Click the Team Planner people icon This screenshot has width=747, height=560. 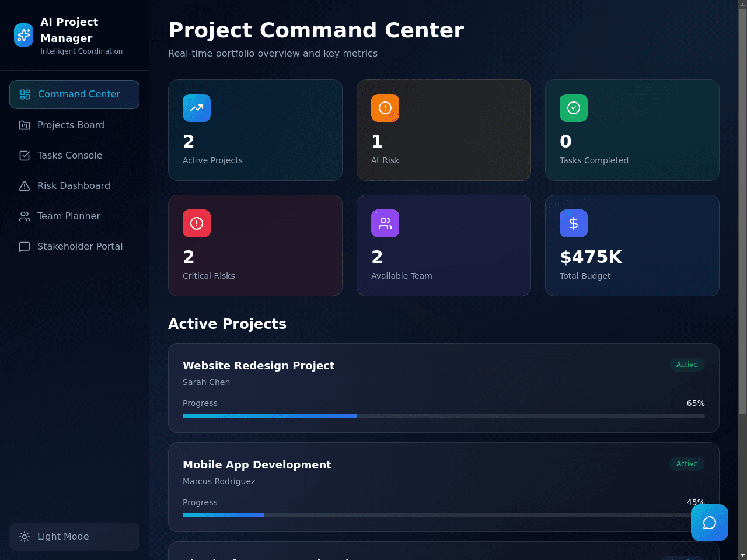(25, 216)
